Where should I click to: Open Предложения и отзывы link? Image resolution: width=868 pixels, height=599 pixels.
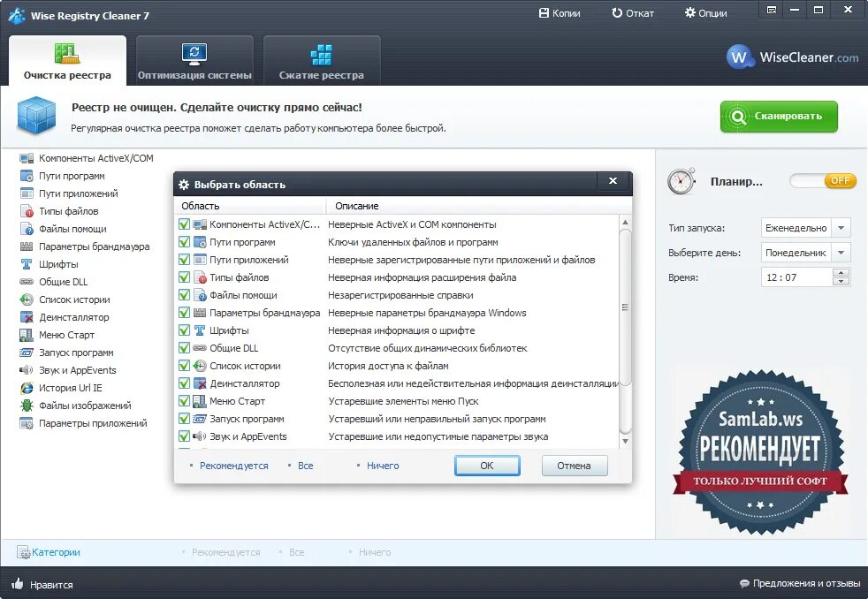pyautogui.click(x=806, y=583)
